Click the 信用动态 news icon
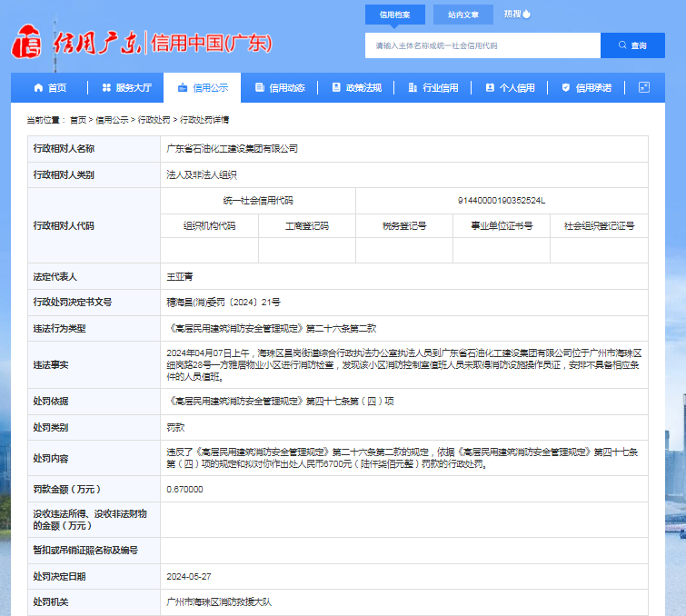This screenshot has width=686, height=616. click(260, 87)
